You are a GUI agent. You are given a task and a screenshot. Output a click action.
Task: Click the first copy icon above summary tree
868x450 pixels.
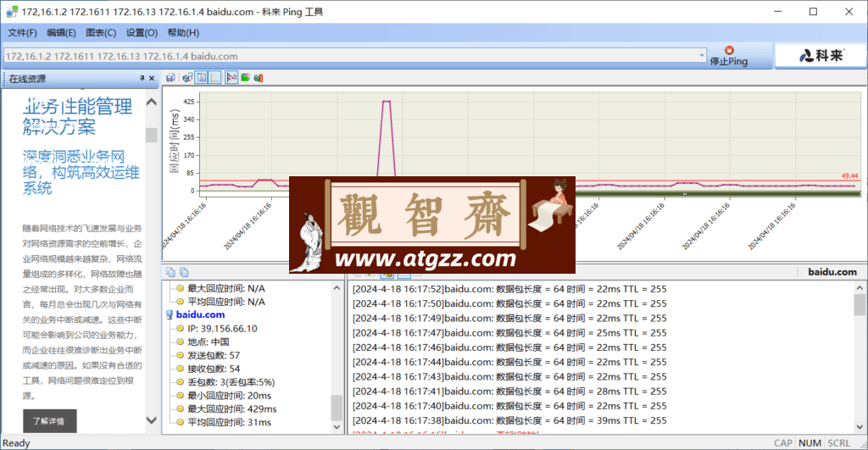point(170,272)
